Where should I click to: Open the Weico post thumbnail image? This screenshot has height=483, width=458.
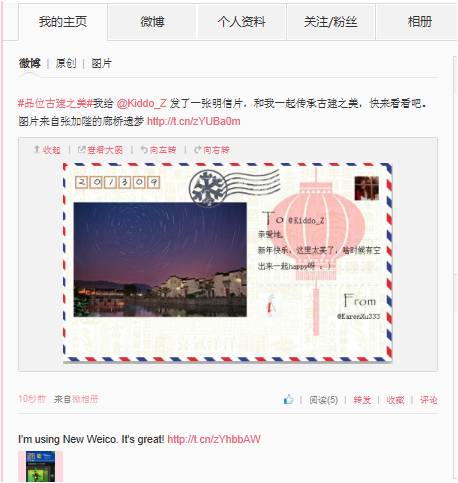pos(40,466)
